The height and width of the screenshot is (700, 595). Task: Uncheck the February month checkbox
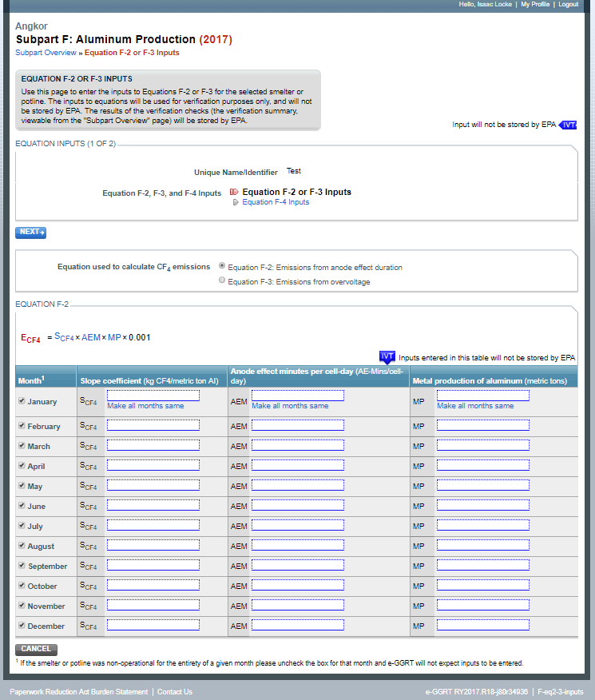click(22, 425)
